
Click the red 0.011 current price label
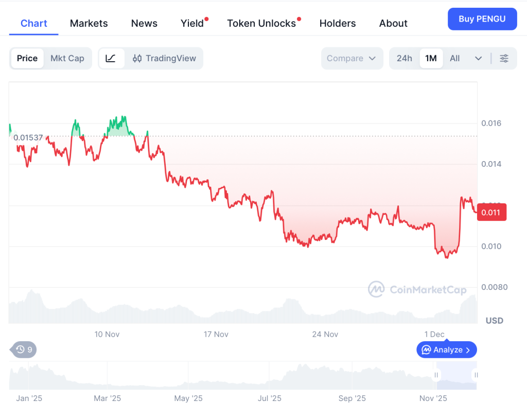coord(491,212)
